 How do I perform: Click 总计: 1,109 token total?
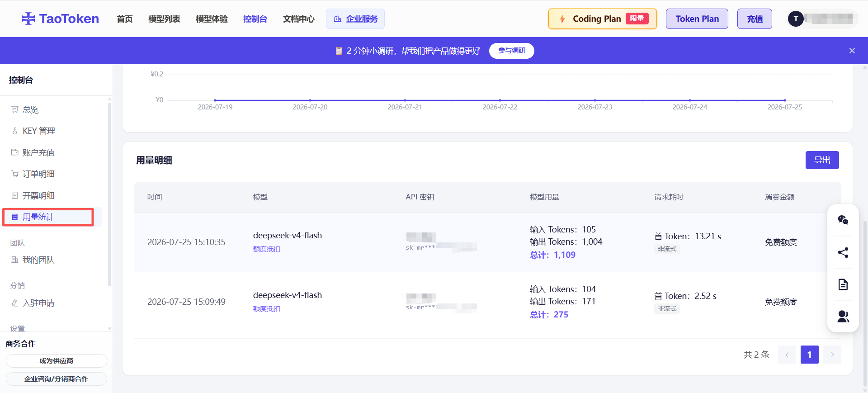(552, 255)
